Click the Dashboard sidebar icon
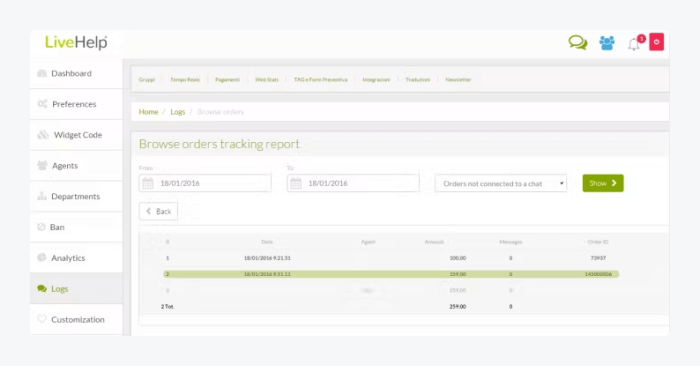The height and width of the screenshot is (366, 700). coord(42,73)
